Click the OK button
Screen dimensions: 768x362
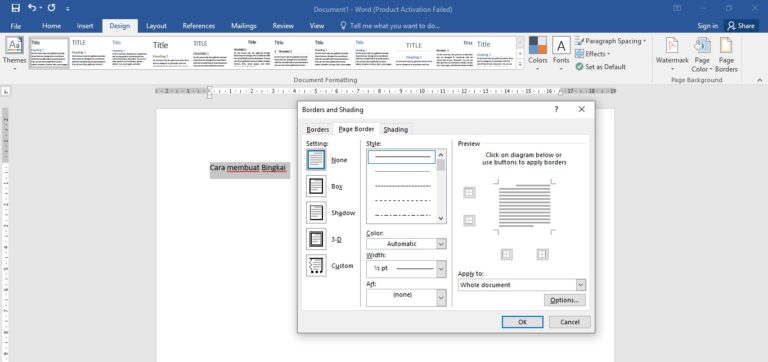click(x=522, y=322)
